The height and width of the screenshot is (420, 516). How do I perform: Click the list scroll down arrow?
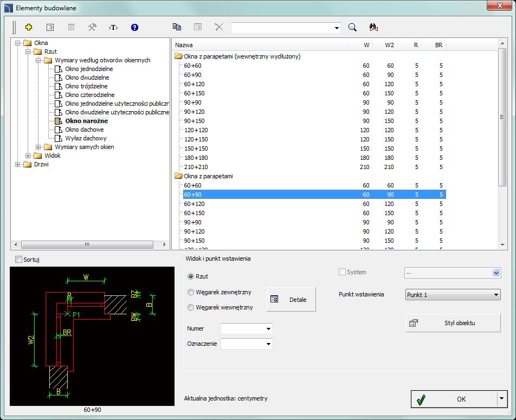502,244
